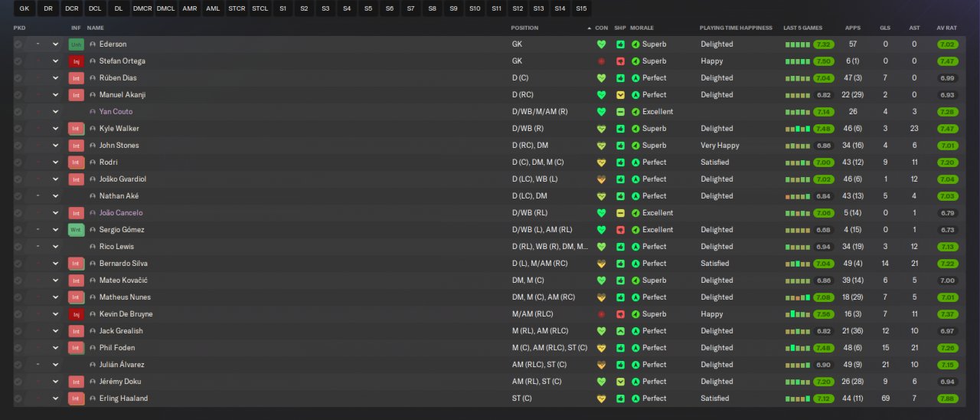The width and height of the screenshot is (980, 420).
Task: Click Rúben Dias's Perfect morale icon
Action: tap(635, 78)
